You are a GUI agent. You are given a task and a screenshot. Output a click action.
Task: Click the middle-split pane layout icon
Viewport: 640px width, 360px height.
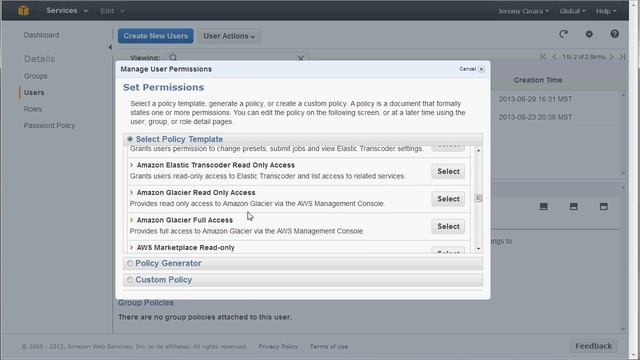coord(573,207)
